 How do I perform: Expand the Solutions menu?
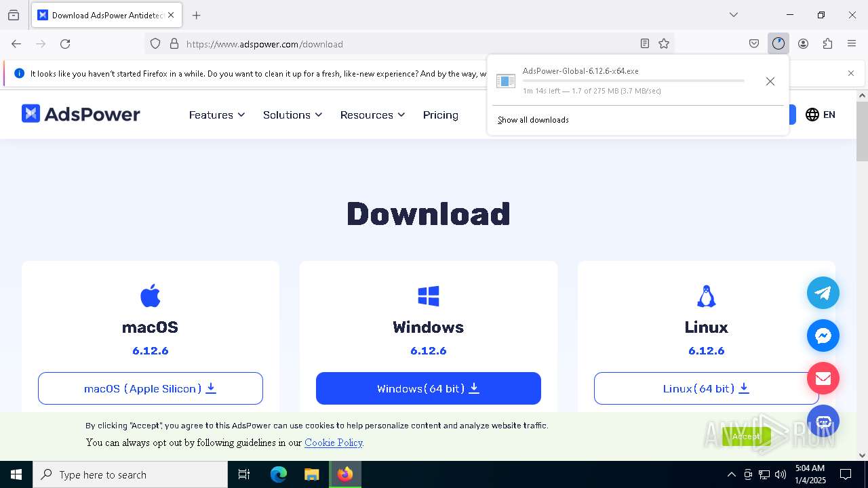[293, 115]
